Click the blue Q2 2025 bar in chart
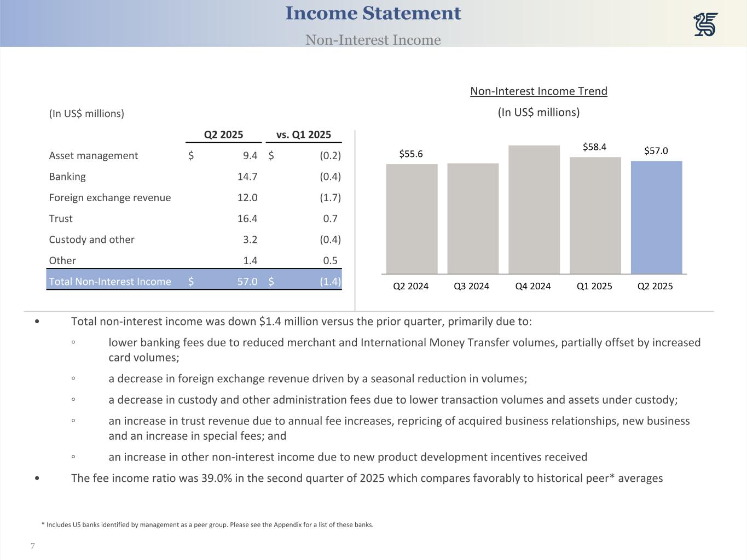 [656, 217]
